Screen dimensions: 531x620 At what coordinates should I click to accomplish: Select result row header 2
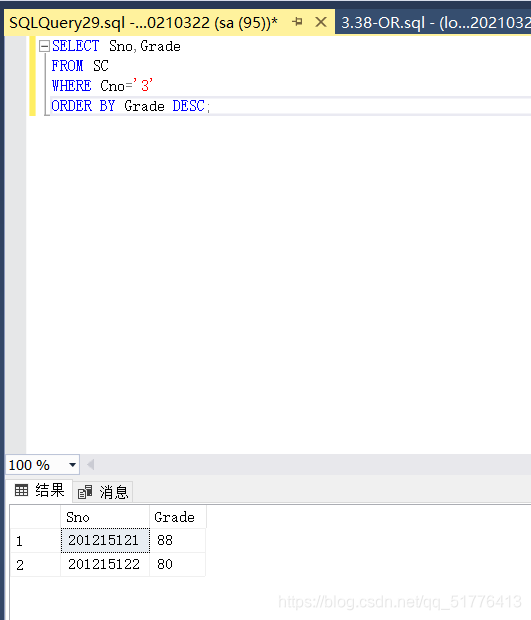pyautogui.click(x=35, y=564)
